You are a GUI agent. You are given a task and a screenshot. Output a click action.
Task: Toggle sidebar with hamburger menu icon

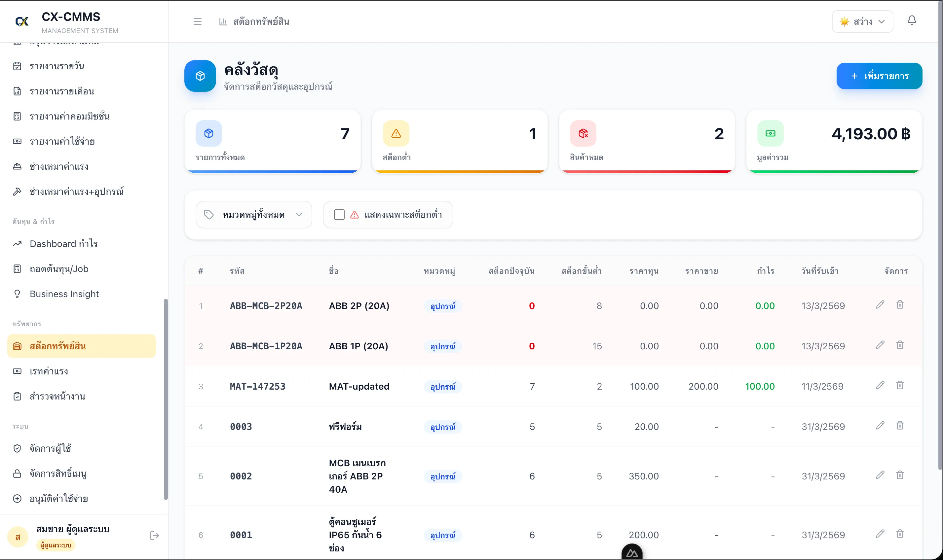point(198,21)
